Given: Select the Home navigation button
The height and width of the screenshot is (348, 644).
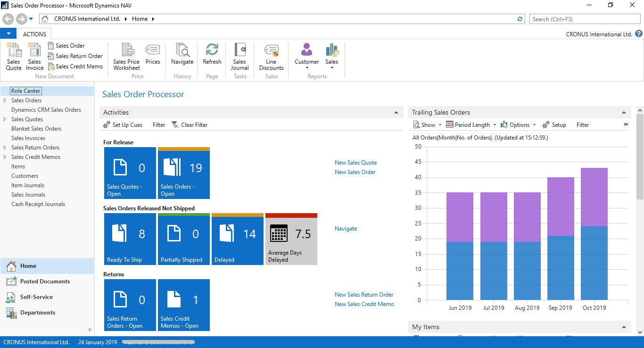Looking at the screenshot, I should (x=47, y=266).
